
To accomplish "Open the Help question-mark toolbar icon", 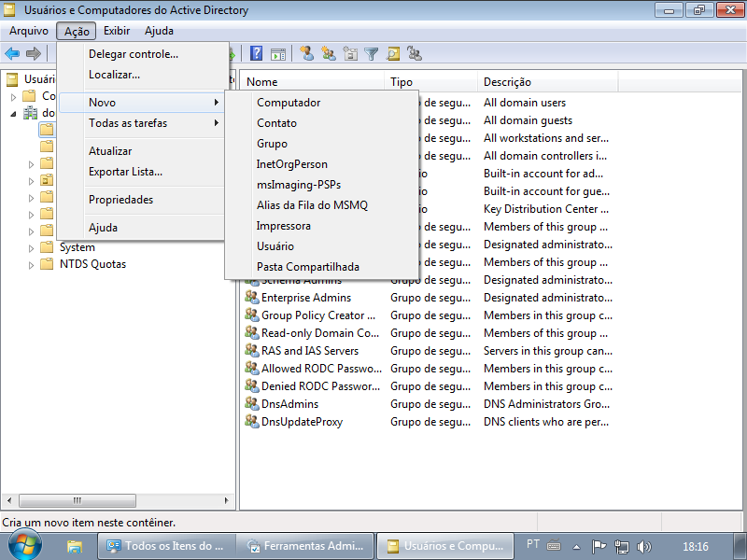I will point(256,53).
